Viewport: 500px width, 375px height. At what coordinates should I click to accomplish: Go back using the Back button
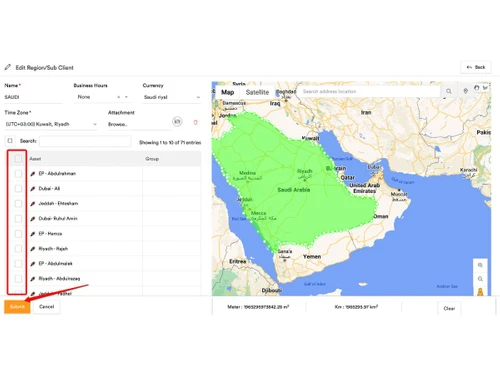pyautogui.click(x=476, y=67)
